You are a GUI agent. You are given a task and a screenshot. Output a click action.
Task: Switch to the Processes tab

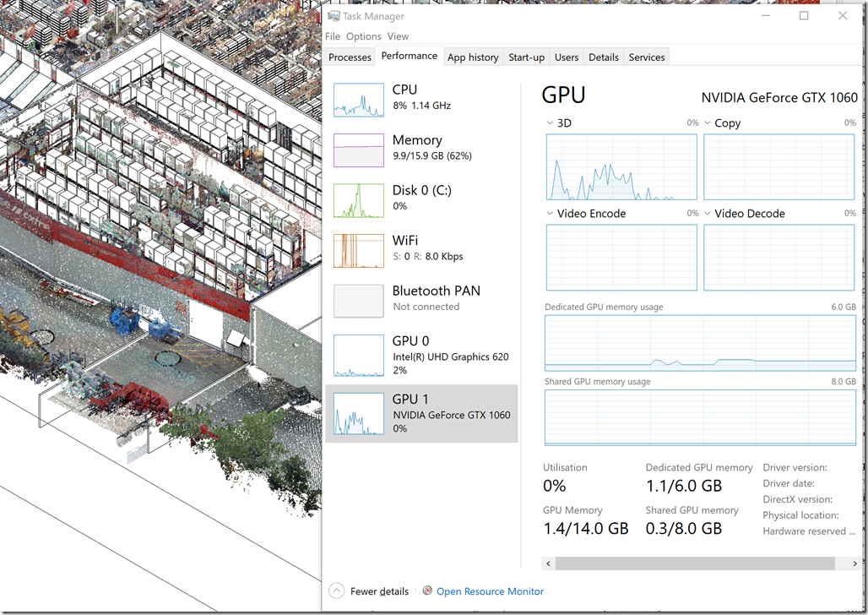click(350, 57)
